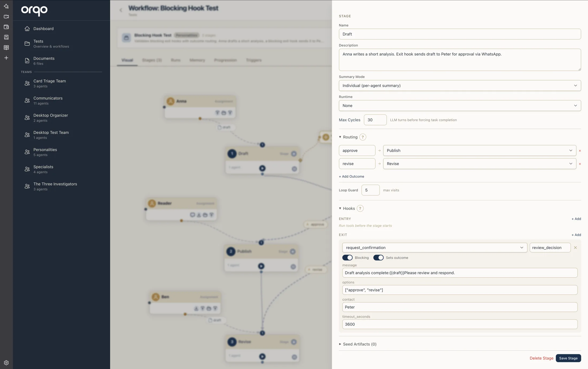This screenshot has height=369, width=588.
Task: Switch to the Memory tab
Action: (x=197, y=60)
